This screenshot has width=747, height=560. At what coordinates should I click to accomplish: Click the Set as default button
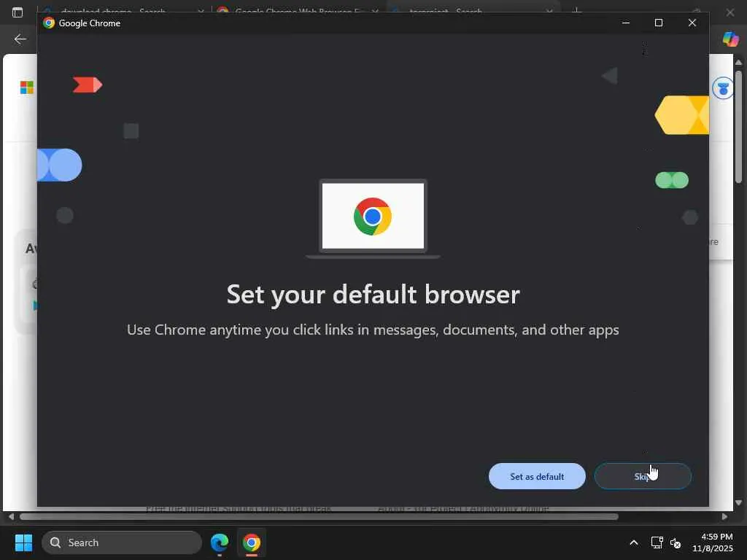point(537,476)
